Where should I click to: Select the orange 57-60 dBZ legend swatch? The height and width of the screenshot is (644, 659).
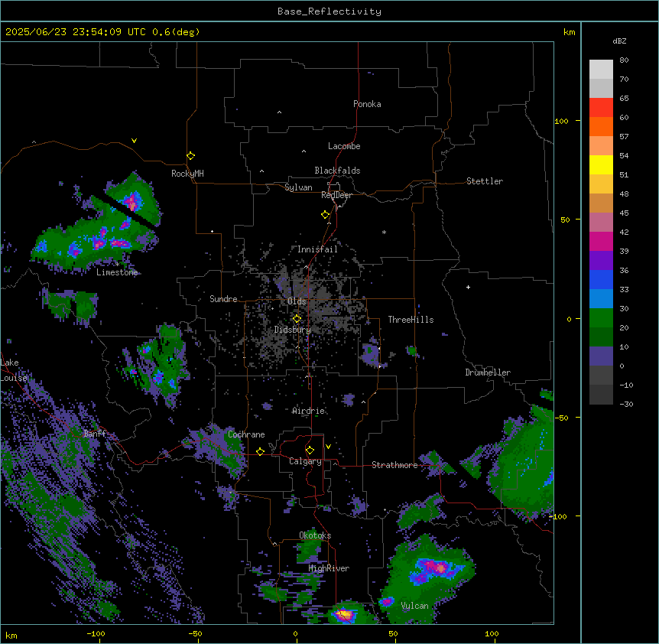pyautogui.click(x=601, y=126)
